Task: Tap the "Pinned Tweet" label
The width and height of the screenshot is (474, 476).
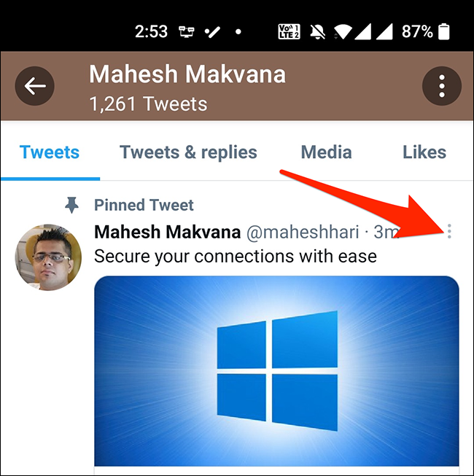Action: pyautogui.click(x=144, y=206)
